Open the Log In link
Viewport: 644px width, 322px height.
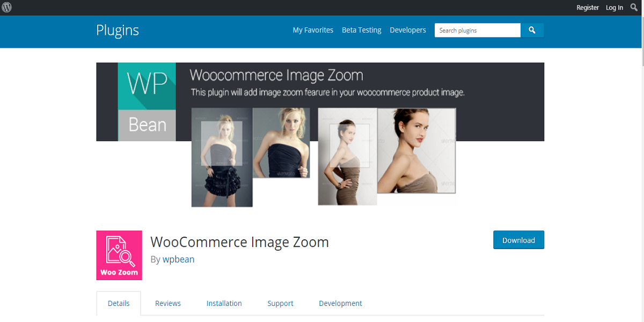[614, 8]
